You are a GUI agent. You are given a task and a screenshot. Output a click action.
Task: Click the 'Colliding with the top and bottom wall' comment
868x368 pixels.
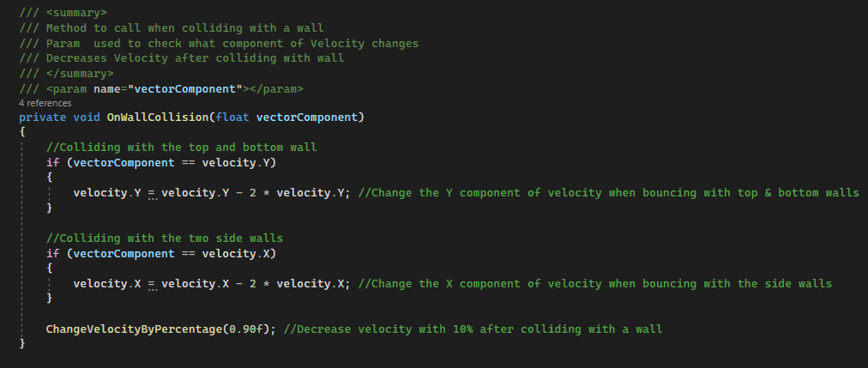click(x=182, y=148)
